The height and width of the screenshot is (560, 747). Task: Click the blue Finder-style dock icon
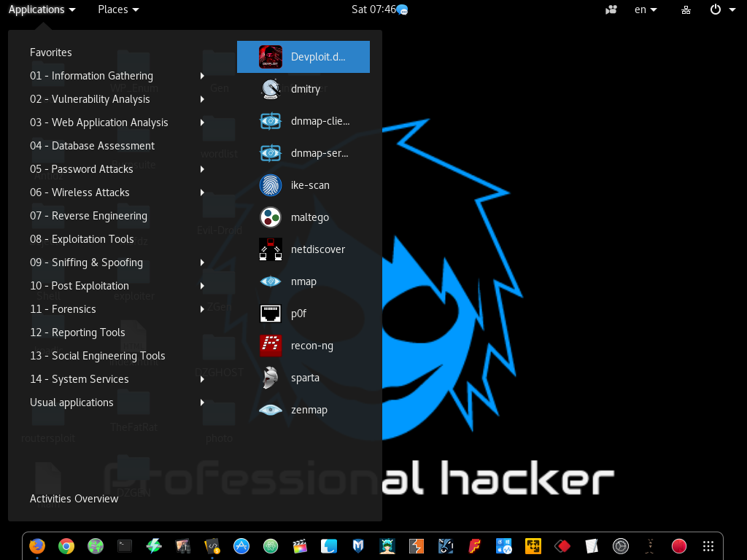tap(329, 545)
